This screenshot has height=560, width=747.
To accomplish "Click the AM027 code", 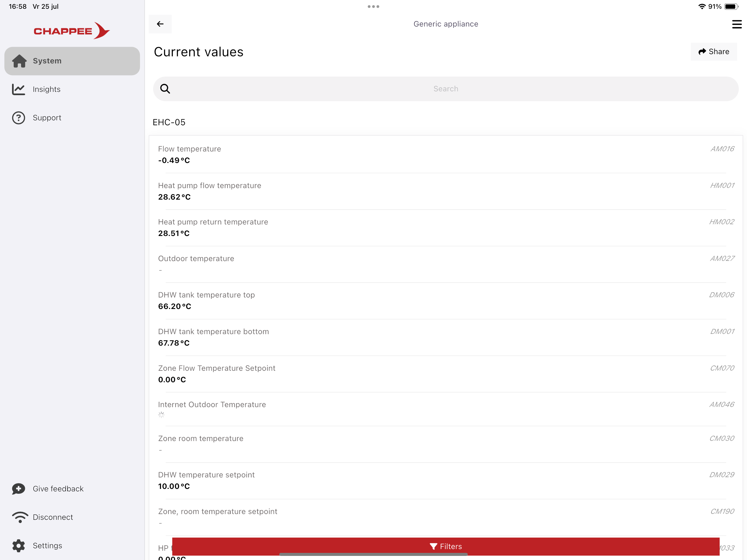I will 722,258.
